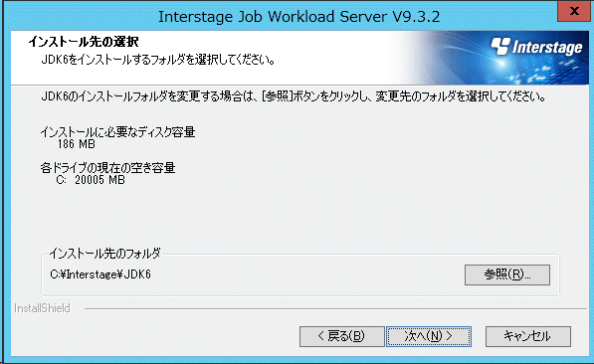
Task: Click the Interstage logo icon
Action: [500, 46]
